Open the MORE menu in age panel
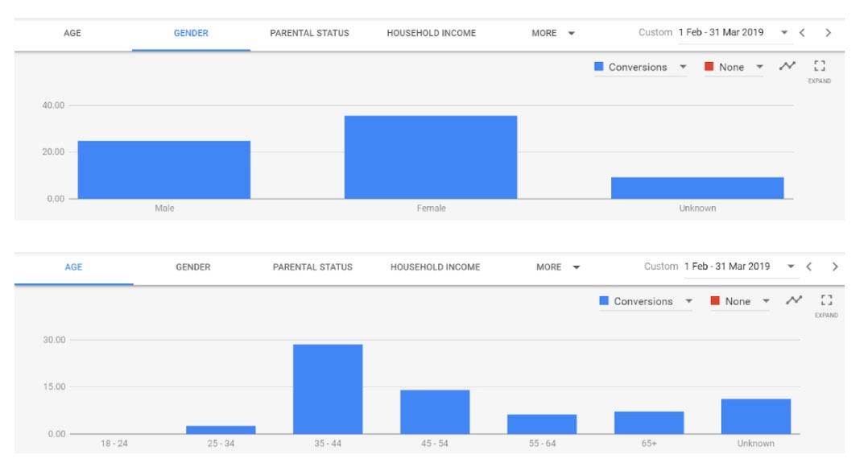The height and width of the screenshot is (467, 868). click(558, 267)
